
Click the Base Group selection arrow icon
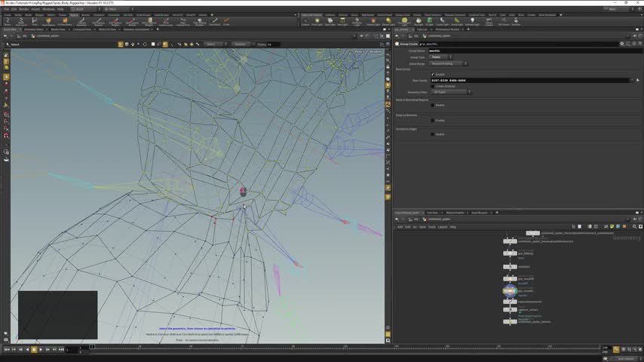(x=637, y=80)
